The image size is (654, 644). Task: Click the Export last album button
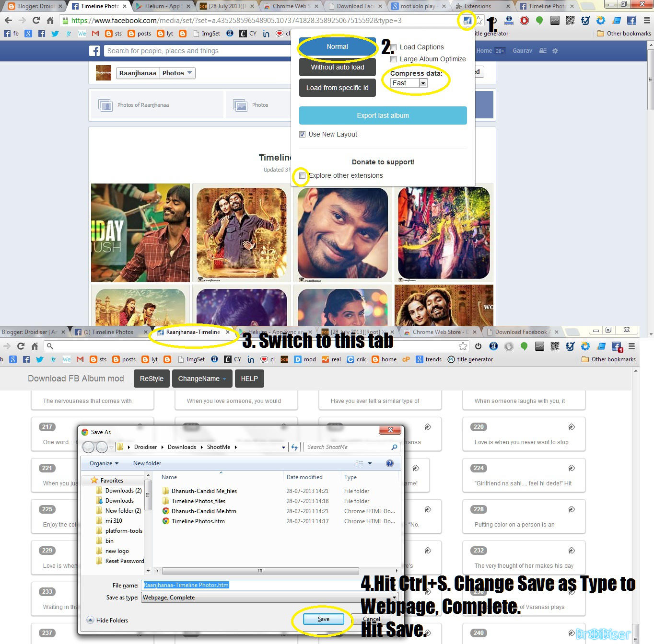383,115
